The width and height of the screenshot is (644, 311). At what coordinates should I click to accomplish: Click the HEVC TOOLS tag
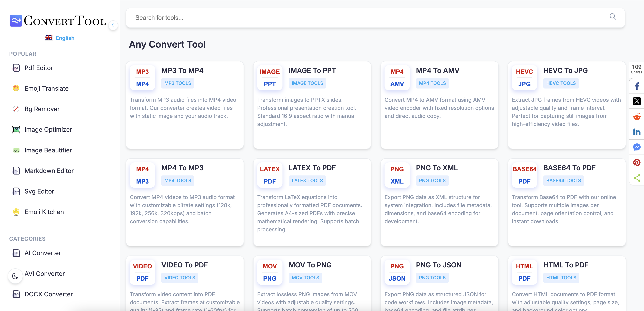(x=561, y=83)
